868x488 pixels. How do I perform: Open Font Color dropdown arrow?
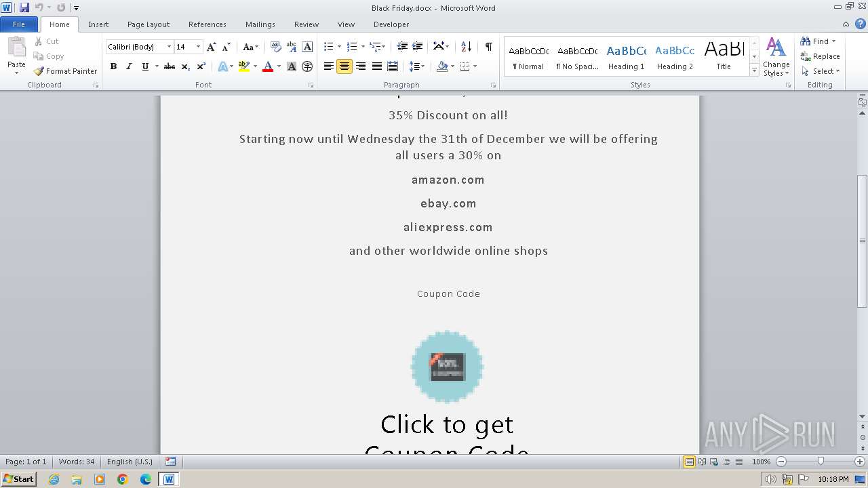pos(279,66)
